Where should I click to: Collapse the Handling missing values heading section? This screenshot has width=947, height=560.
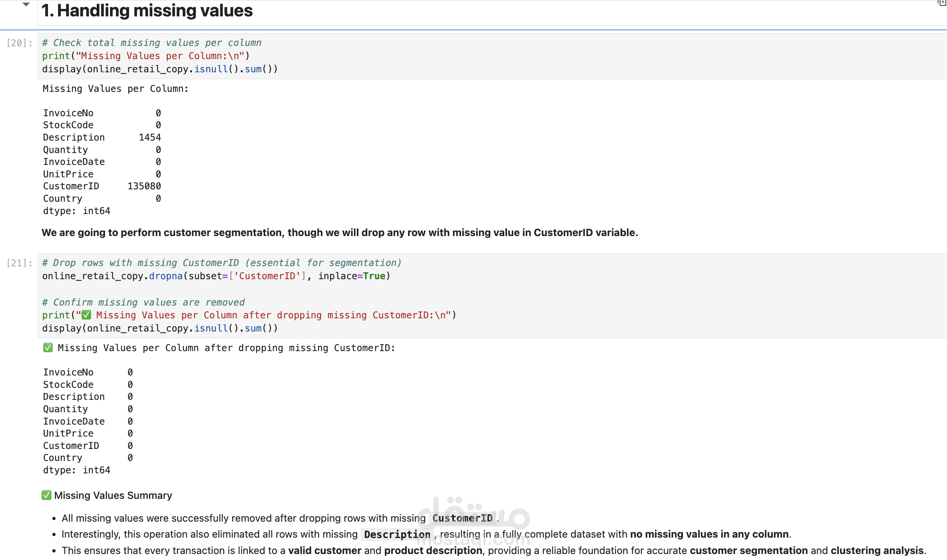pos(26,5)
